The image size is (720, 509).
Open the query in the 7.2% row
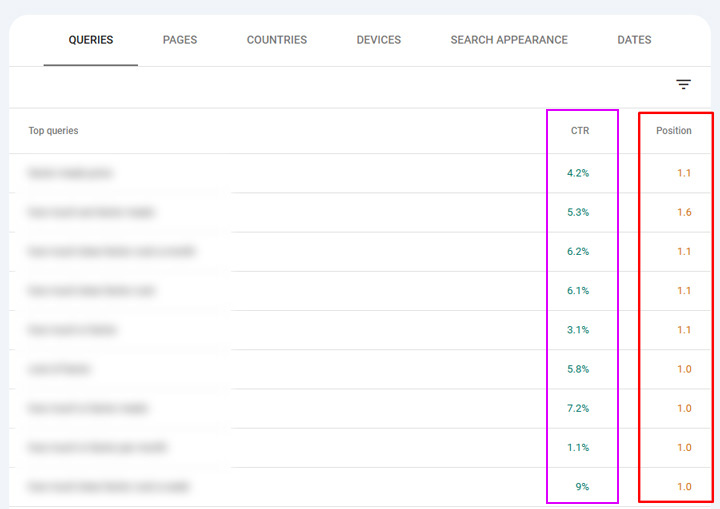pyautogui.click(x=88, y=408)
